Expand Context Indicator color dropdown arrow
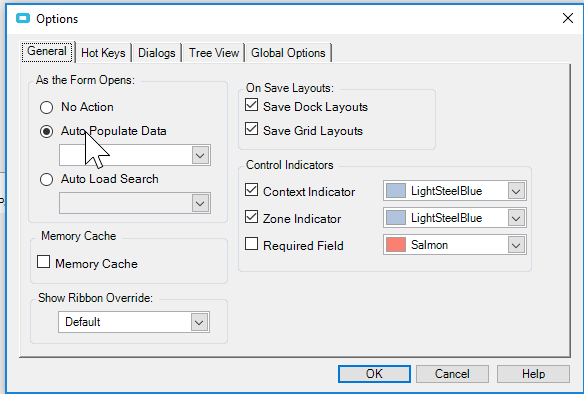Screen dimensions: 584x394 pos(516,191)
